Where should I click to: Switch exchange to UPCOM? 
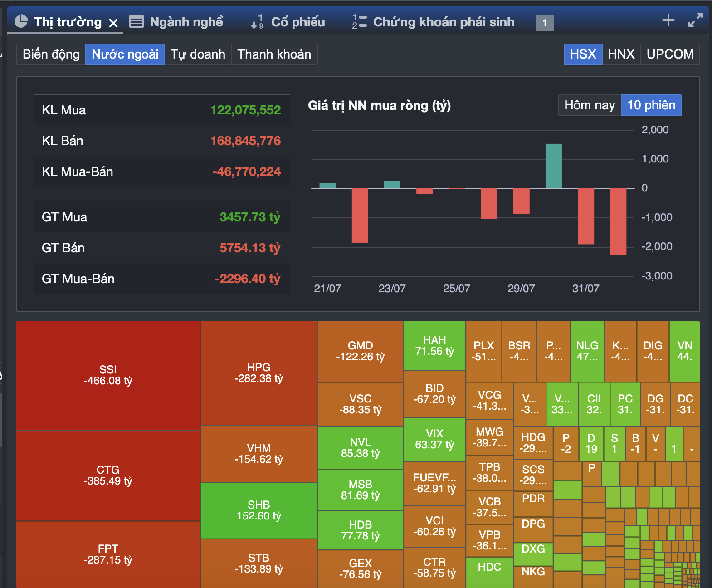[669, 54]
